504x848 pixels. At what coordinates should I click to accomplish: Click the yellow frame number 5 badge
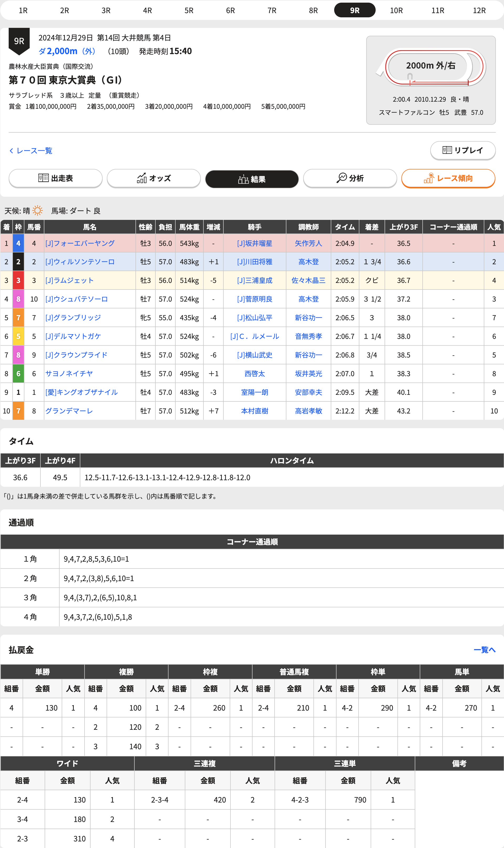point(18,336)
